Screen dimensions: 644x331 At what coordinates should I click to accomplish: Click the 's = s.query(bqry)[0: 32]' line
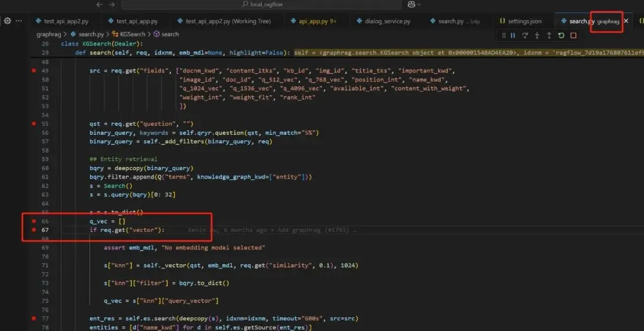click(x=132, y=194)
